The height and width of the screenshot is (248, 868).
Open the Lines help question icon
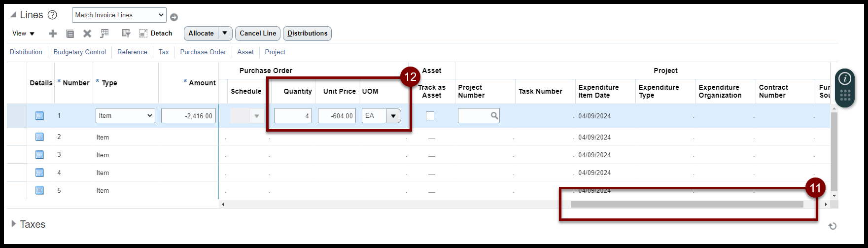52,15
